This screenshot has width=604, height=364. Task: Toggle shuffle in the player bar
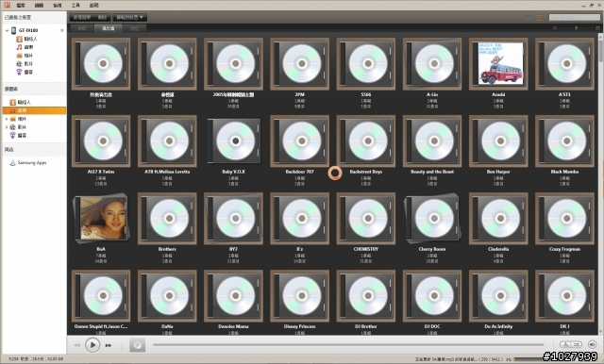coord(576,345)
